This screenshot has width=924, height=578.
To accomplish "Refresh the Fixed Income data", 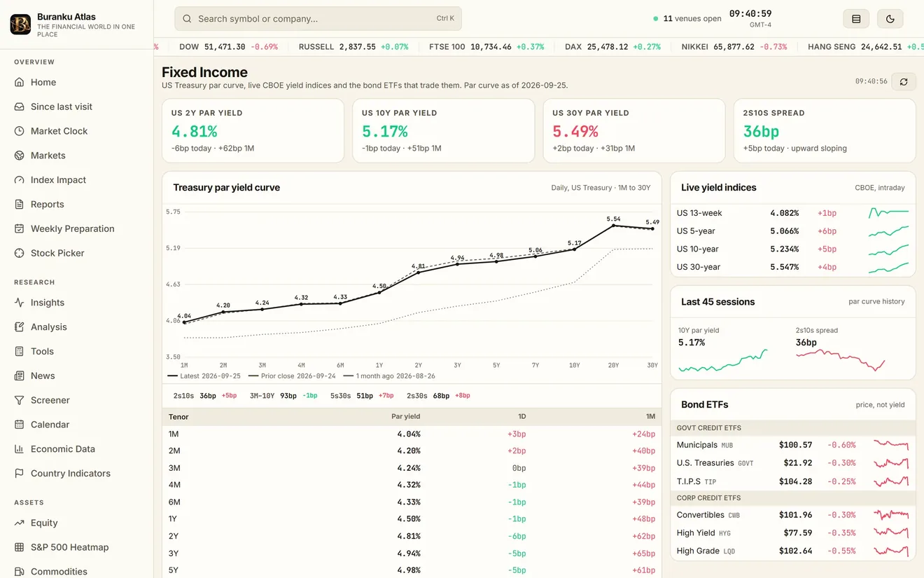I will tap(904, 82).
